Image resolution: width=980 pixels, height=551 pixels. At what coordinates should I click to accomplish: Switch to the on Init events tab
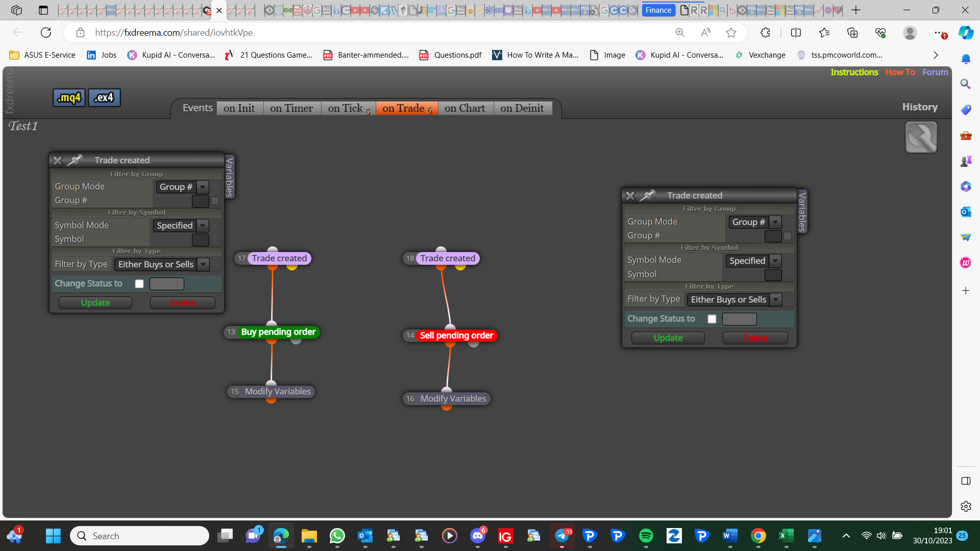[x=239, y=108]
